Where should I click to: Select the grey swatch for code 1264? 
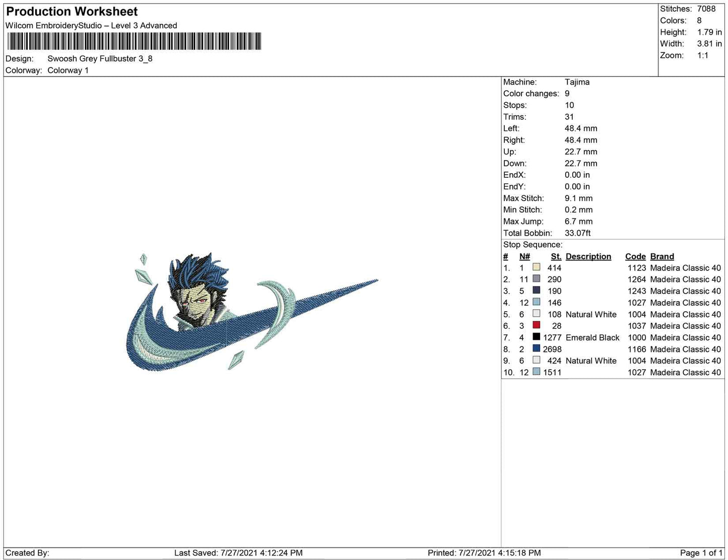pyautogui.click(x=537, y=279)
